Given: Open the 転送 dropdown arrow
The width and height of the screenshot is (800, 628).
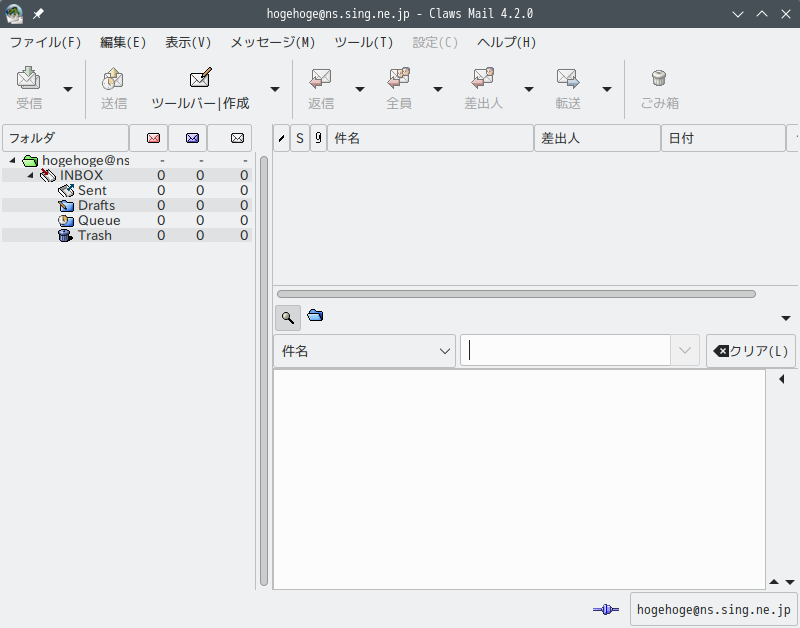Looking at the screenshot, I should [x=607, y=89].
